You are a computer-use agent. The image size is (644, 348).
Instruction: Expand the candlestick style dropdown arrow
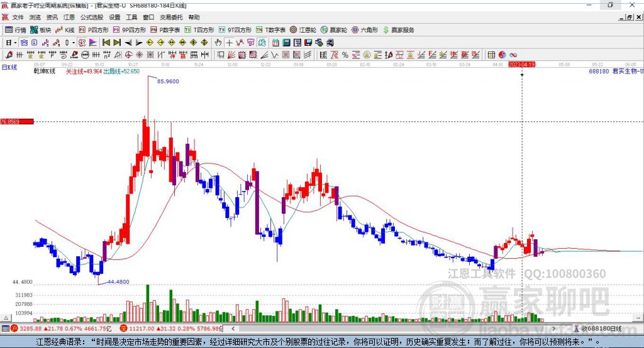click(x=74, y=43)
